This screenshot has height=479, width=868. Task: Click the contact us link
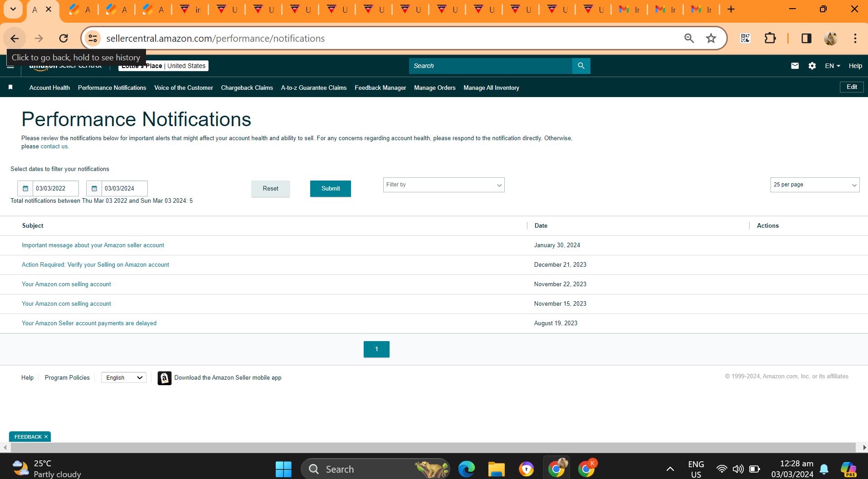pyautogui.click(x=54, y=147)
